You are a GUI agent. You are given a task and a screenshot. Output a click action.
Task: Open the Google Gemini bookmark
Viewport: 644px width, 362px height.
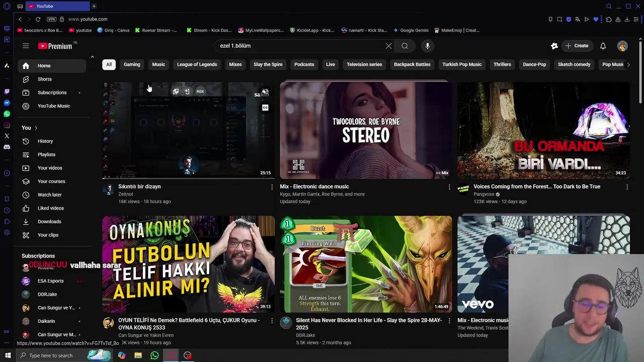click(x=411, y=30)
